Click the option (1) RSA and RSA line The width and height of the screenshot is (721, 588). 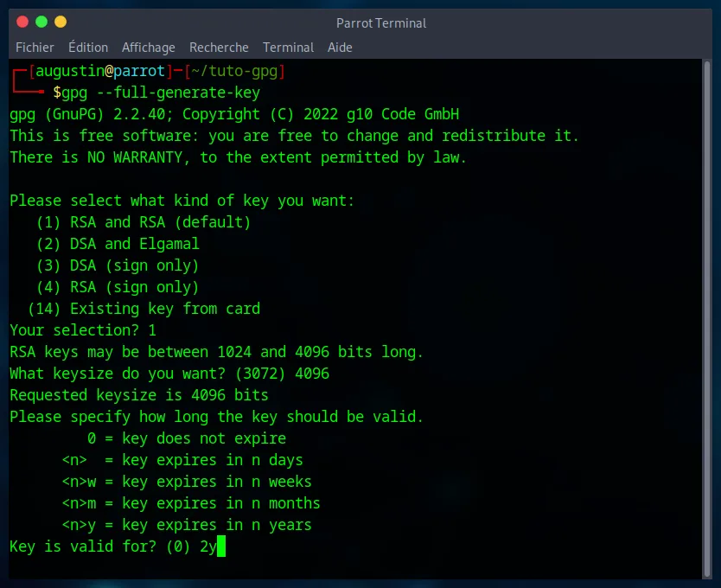[143, 222]
